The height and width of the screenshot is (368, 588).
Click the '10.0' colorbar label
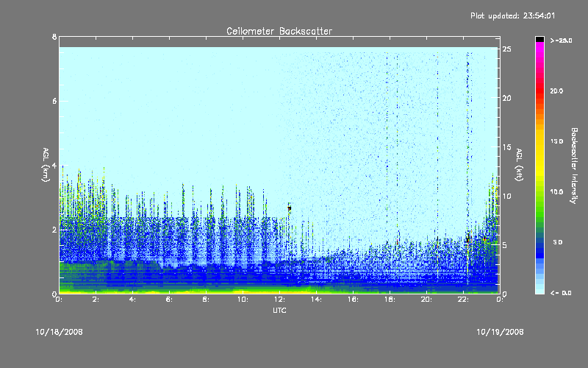[556, 191]
